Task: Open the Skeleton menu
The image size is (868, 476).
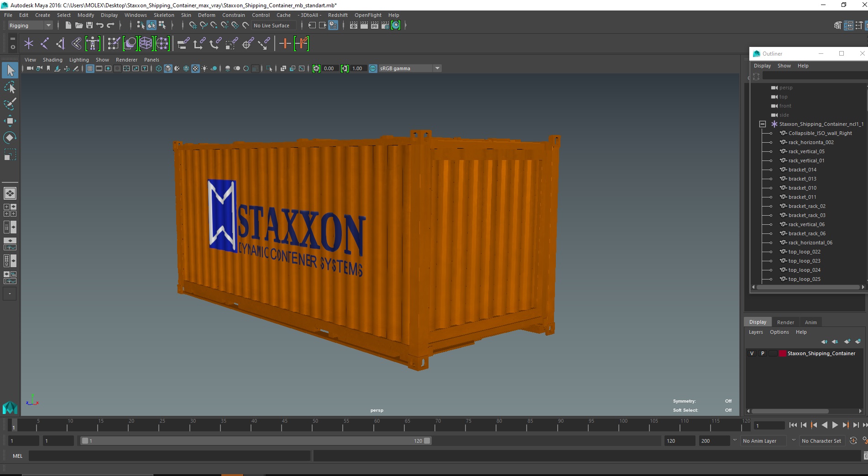Action: tap(164, 15)
